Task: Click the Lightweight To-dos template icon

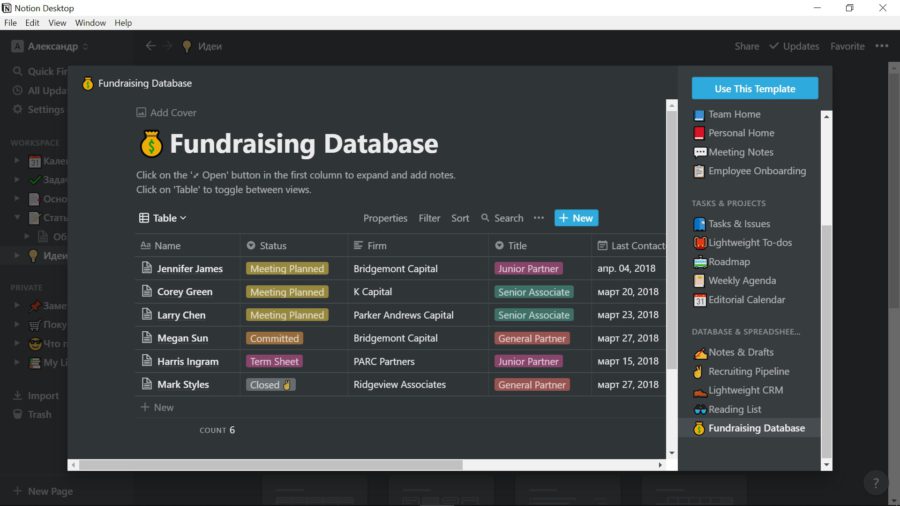Action: pos(700,243)
